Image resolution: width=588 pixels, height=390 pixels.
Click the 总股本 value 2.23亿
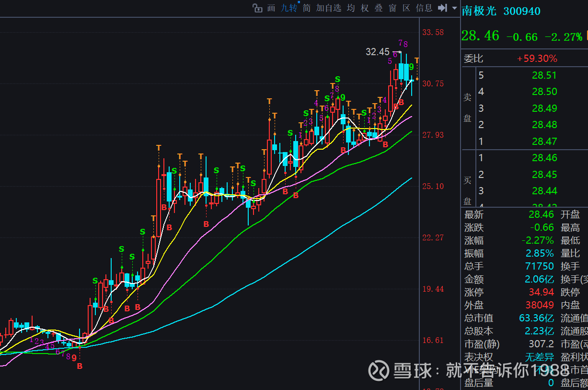click(x=540, y=331)
